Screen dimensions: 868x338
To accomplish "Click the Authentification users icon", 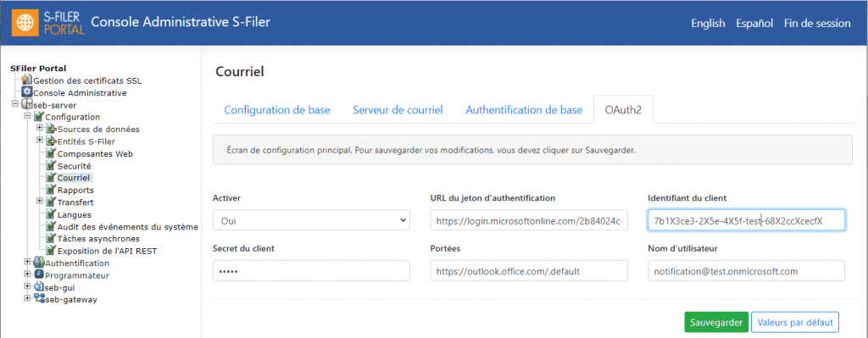I will (x=39, y=263).
